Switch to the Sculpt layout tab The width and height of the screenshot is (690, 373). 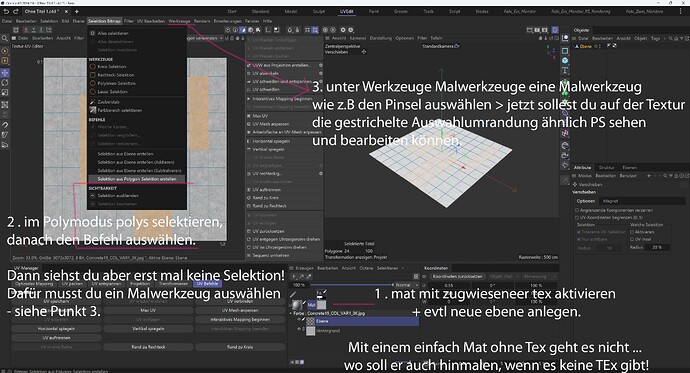pyautogui.click(x=319, y=11)
